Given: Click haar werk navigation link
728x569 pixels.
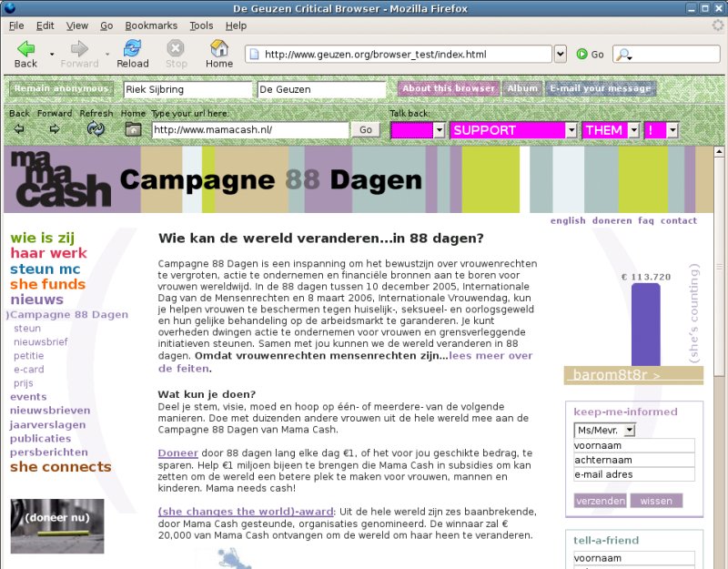Looking at the screenshot, I should (x=49, y=253).
